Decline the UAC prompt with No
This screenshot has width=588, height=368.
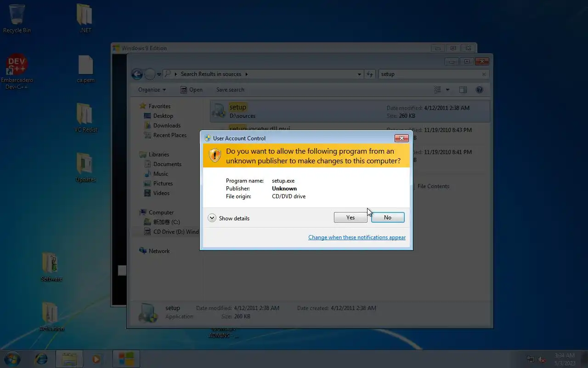(388, 218)
